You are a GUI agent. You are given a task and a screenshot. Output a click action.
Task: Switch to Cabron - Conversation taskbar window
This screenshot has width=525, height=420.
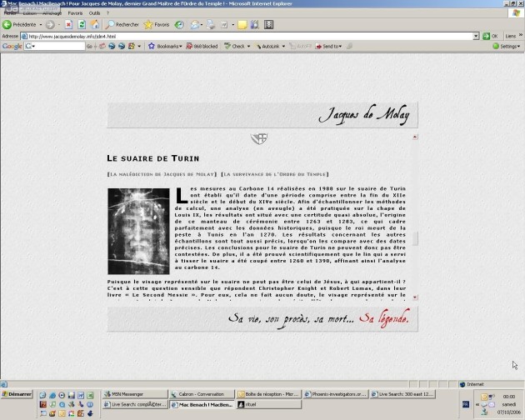pyautogui.click(x=202, y=394)
